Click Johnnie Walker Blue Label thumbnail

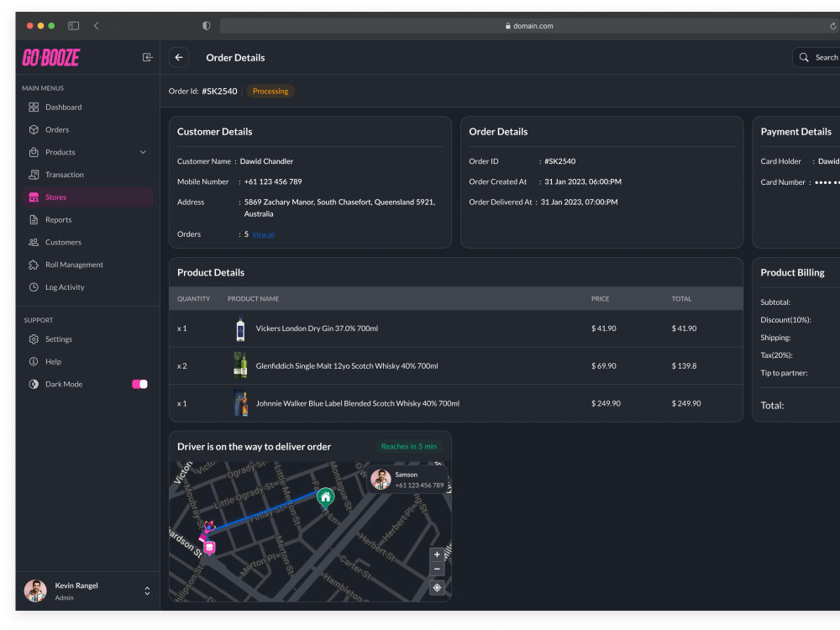[x=241, y=403]
